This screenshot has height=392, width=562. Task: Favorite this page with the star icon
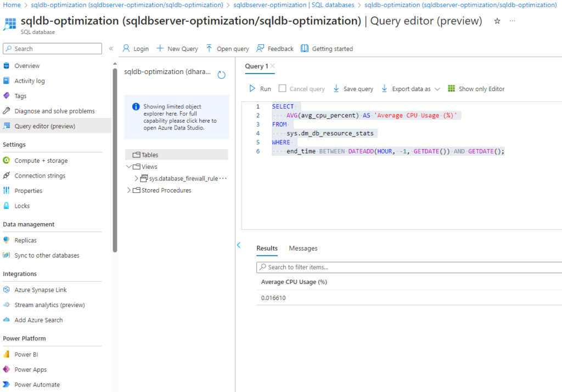(497, 21)
